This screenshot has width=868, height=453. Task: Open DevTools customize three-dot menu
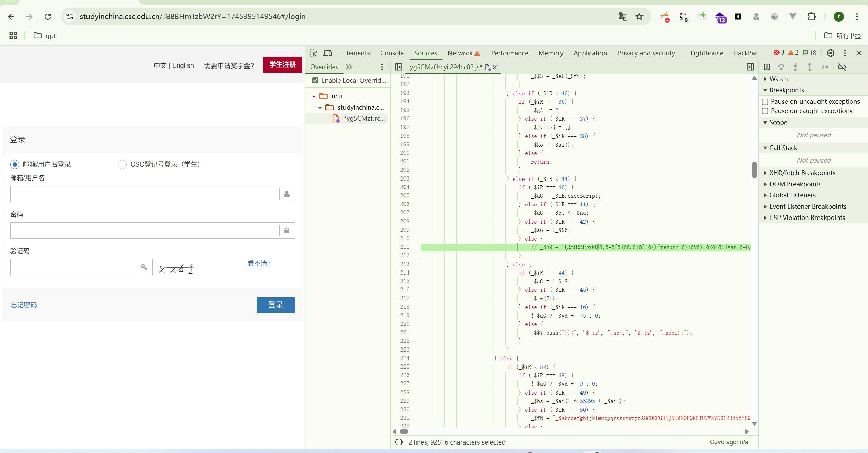pyautogui.click(x=845, y=53)
